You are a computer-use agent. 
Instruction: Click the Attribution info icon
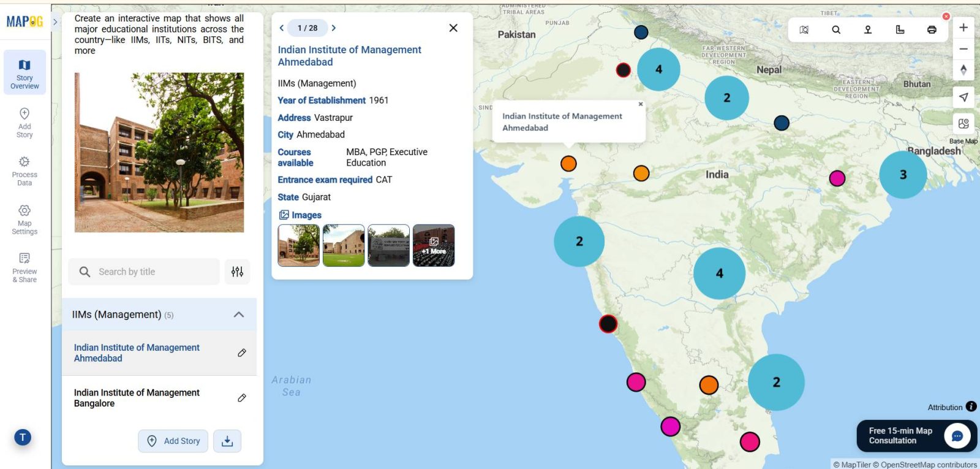(x=971, y=406)
